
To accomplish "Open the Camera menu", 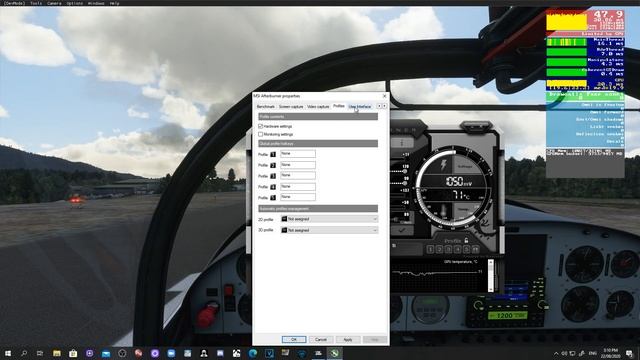I will click(x=54, y=3).
